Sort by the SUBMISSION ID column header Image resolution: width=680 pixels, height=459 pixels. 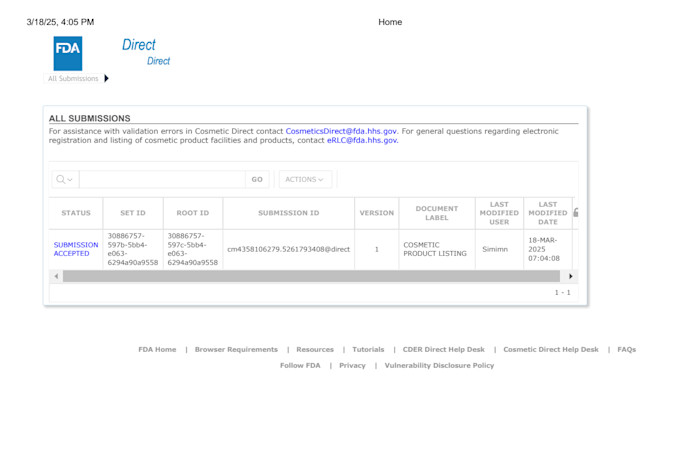click(x=288, y=213)
